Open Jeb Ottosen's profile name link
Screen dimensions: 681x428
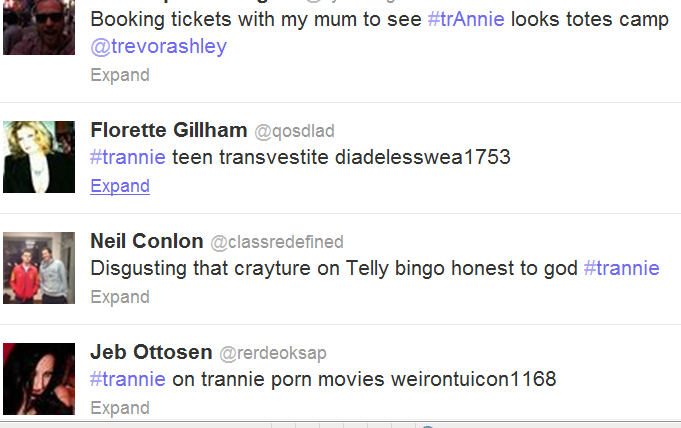[x=151, y=353]
